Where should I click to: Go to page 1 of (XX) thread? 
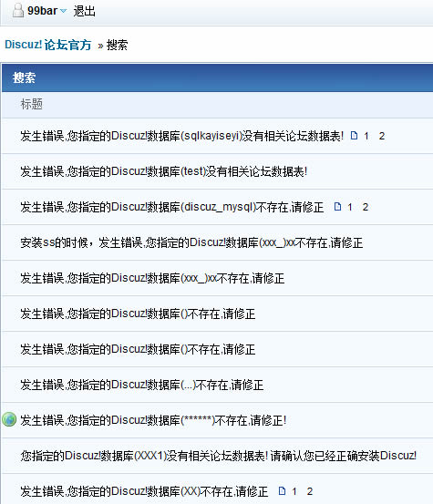294,491
